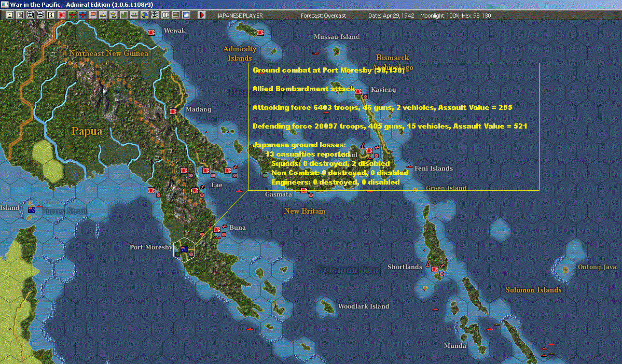The image size is (622, 364).
Task: Click the 'New Britain' map label
Action: point(305,211)
